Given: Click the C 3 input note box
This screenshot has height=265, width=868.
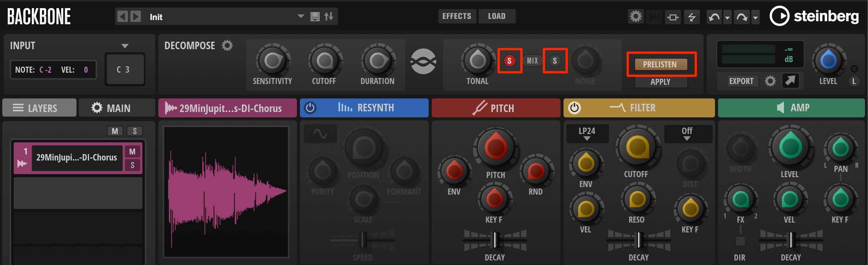Looking at the screenshot, I should [x=125, y=70].
